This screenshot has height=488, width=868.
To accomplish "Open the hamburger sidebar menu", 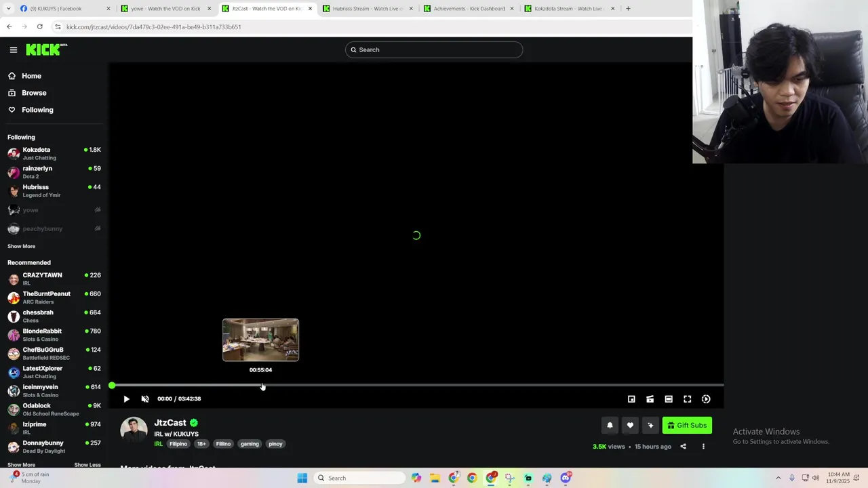I will (13, 49).
